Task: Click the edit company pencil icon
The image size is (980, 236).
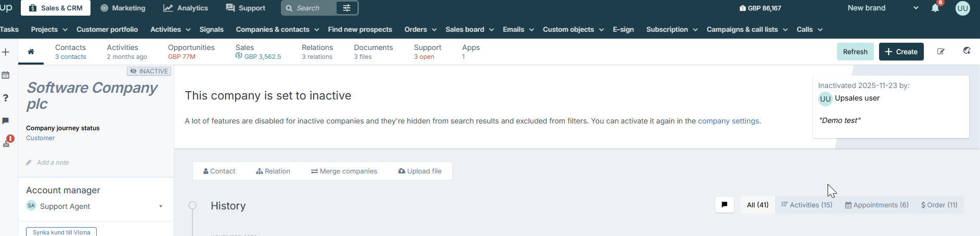Action: click(941, 52)
